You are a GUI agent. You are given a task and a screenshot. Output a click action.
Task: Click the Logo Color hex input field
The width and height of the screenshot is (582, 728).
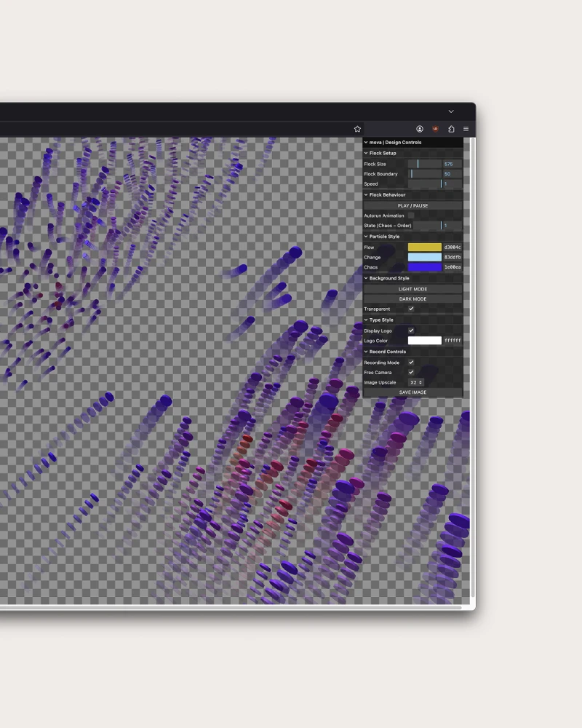[x=453, y=341]
